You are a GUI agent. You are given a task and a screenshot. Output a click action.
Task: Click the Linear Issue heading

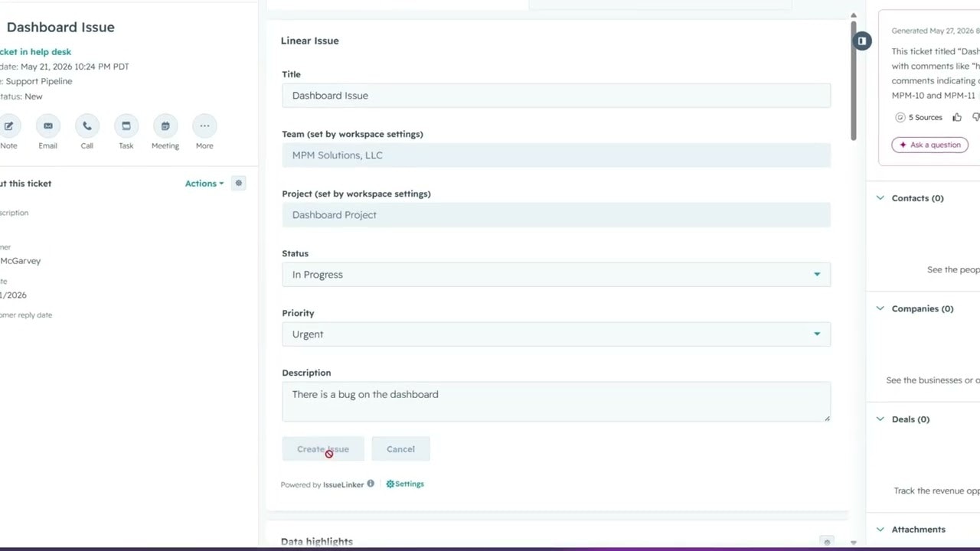tap(310, 41)
